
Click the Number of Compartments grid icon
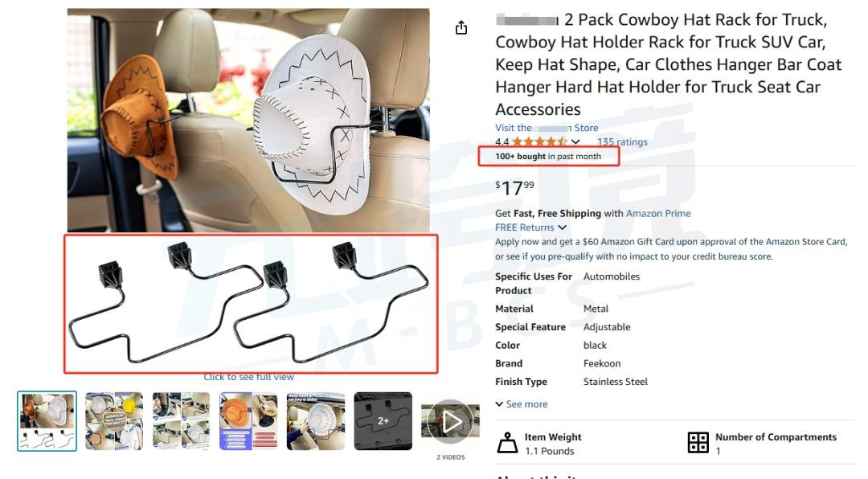(698, 443)
